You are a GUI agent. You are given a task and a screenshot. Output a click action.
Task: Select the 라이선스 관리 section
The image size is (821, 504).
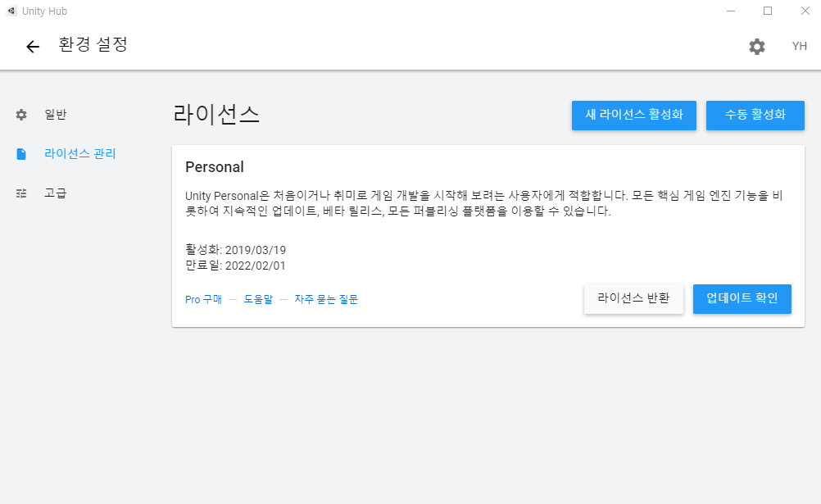(79, 154)
